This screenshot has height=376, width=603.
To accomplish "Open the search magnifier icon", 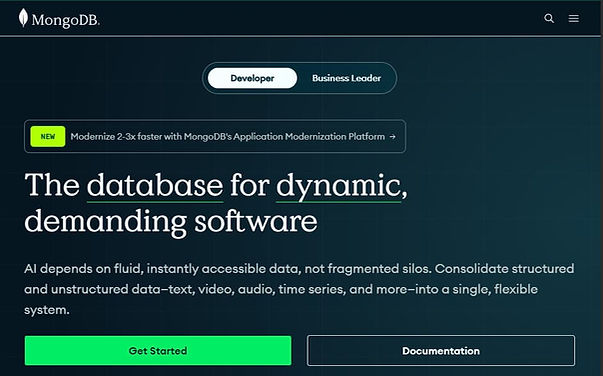I will click(x=549, y=18).
